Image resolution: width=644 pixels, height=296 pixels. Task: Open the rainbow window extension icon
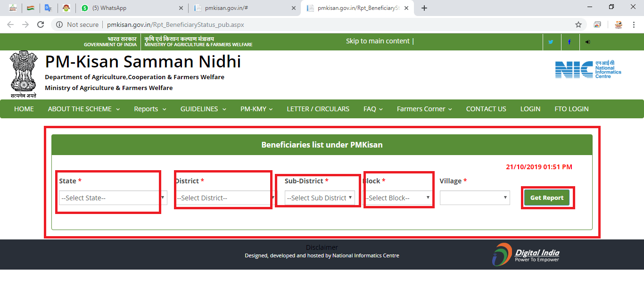click(x=597, y=25)
